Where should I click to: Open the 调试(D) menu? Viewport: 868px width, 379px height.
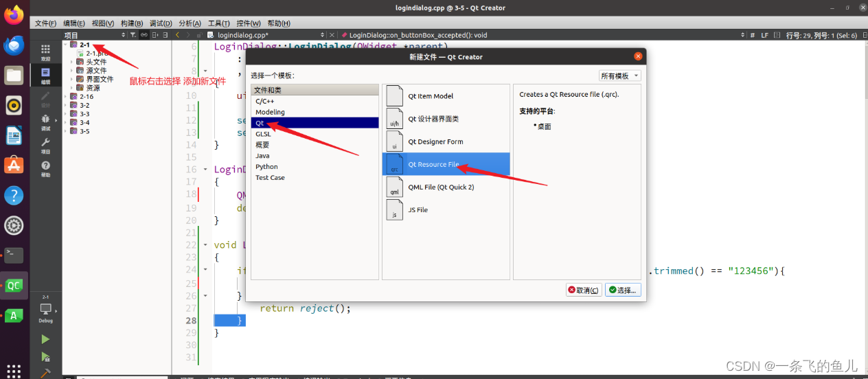[161, 23]
